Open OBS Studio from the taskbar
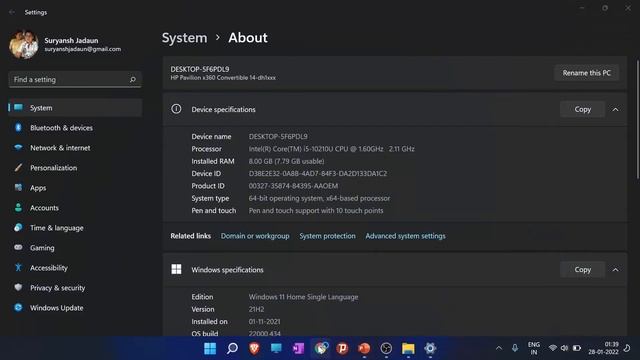The height and width of the screenshot is (360, 640). click(x=386, y=348)
